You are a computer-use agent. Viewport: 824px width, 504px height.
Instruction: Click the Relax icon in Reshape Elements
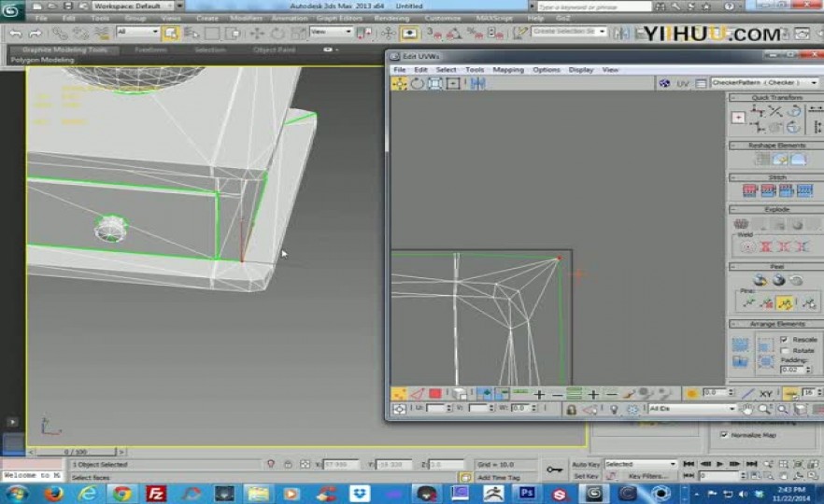coord(798,159)
